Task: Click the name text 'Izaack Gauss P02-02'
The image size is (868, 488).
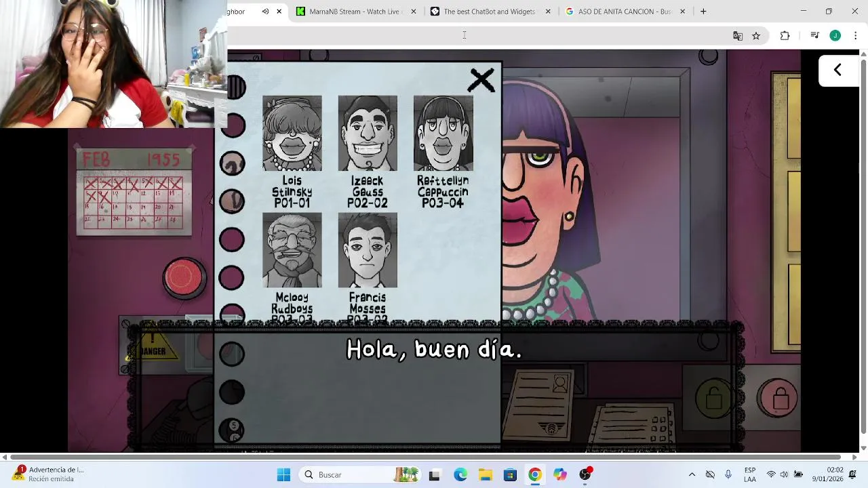Action: [368, 192]
